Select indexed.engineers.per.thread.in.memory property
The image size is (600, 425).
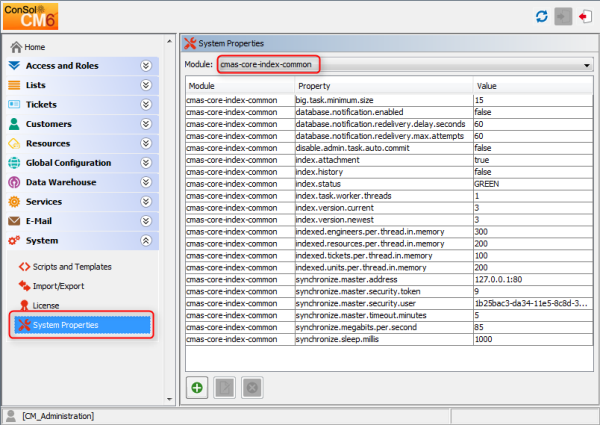389,232
